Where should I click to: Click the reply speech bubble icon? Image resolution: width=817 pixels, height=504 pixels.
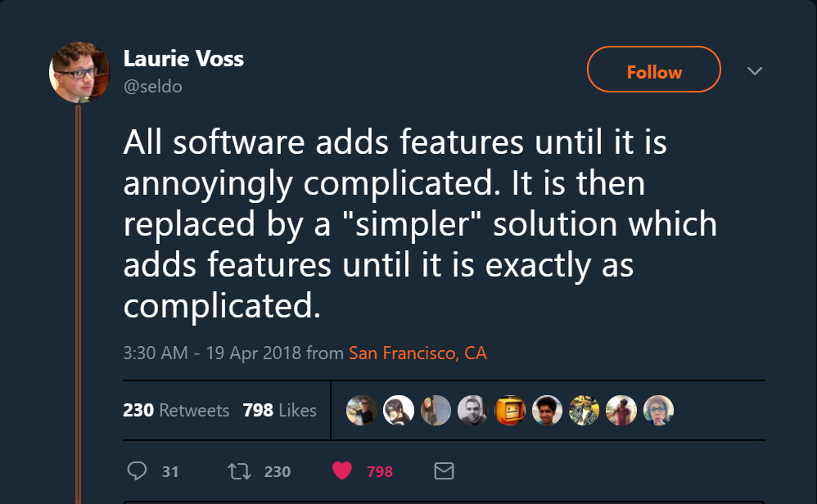click(x=138, y=470)
